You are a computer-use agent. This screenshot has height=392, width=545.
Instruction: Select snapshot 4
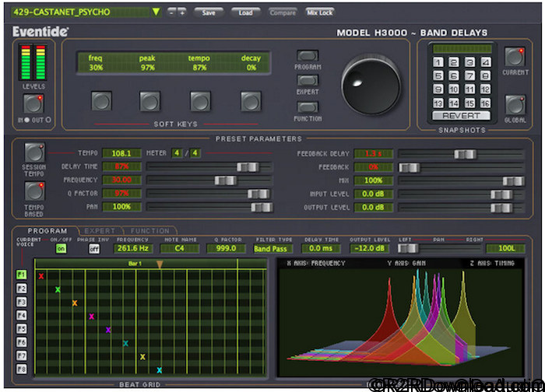486,62
